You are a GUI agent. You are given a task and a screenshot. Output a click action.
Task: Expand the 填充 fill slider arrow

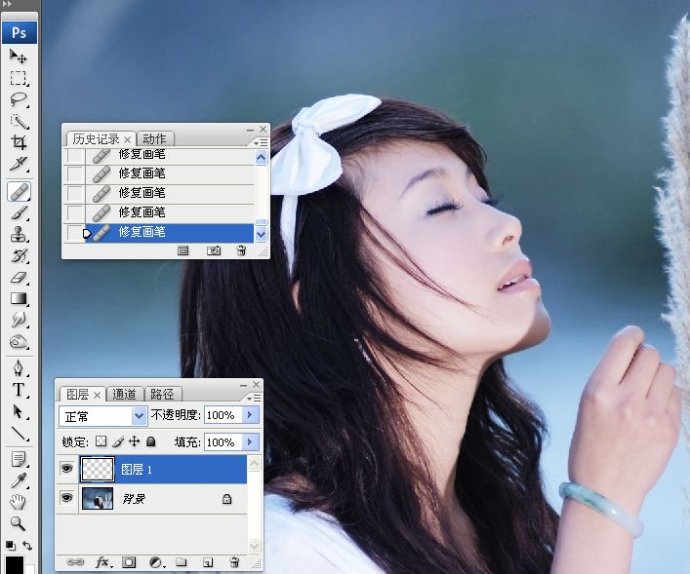click(250, 441)
